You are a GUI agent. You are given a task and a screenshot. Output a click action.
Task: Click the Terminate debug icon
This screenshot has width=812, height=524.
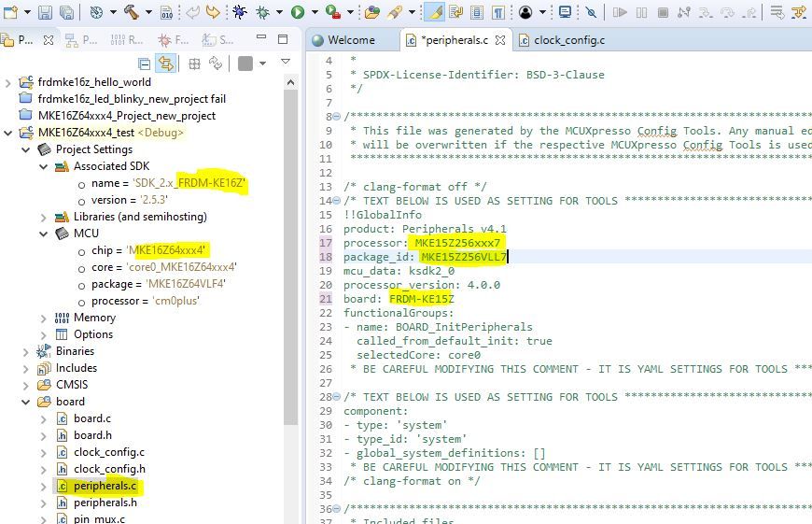[x=663, y=12]
